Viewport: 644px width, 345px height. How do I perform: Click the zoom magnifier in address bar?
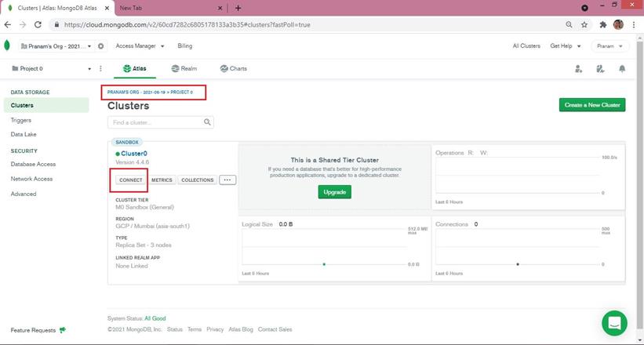569,24
